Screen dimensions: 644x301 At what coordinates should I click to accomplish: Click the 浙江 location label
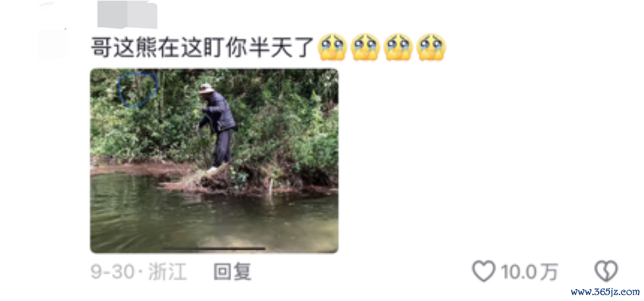pyautogui.click(x=167, y=272)
